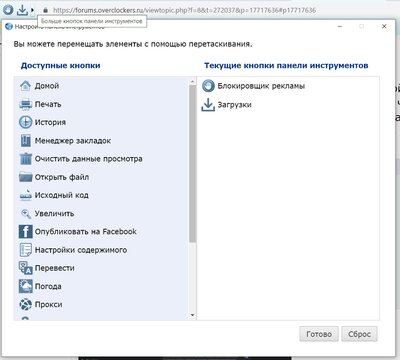400x360 pixels.
Task: Select the Увеличить magnifier icon
Action: coord(25,214)
